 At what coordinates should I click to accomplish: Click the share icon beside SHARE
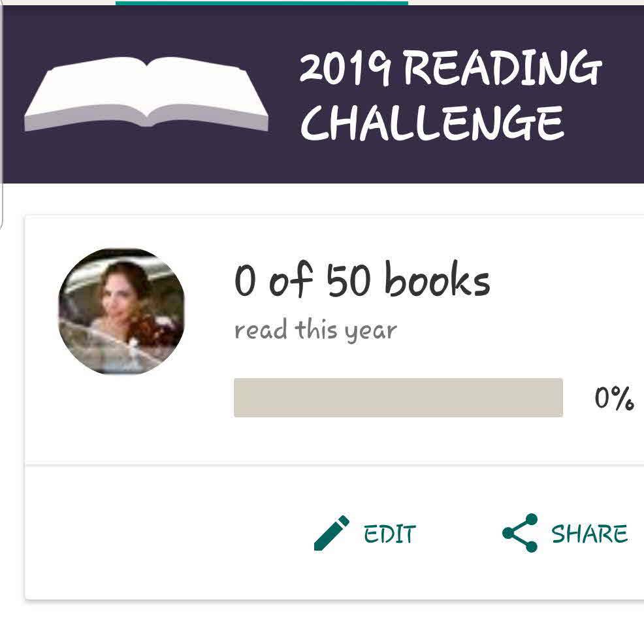point(520,533)
